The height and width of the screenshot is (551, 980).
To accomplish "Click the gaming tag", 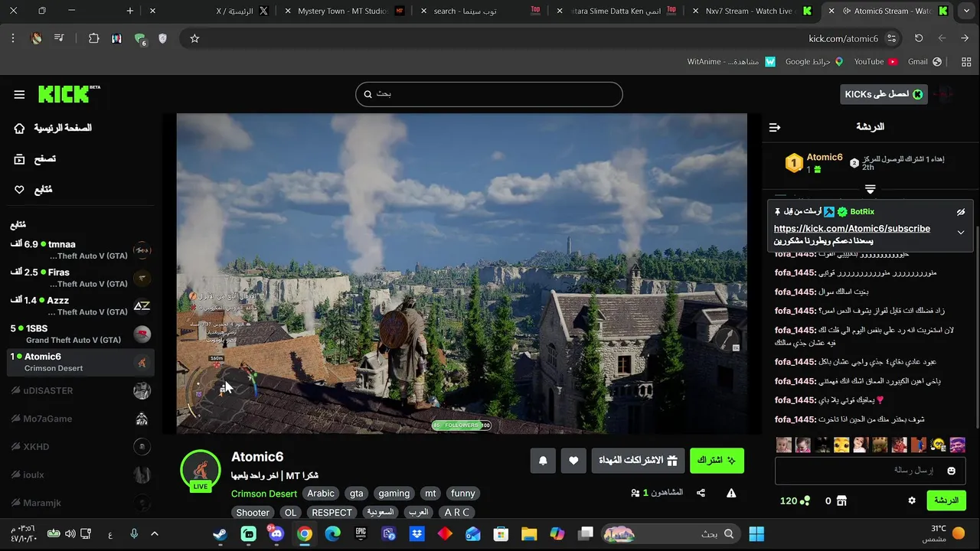I will pyautogui.click(x=394, y=494).
